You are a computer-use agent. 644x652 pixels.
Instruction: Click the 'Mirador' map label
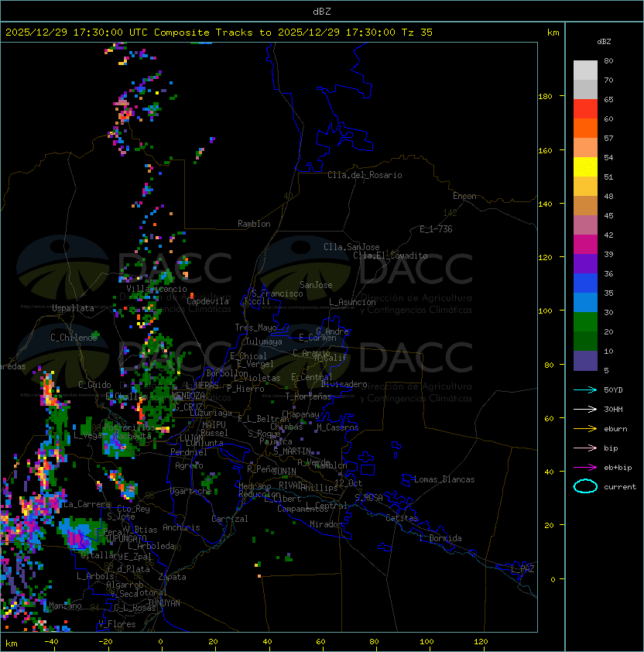[x=326, y=524]
